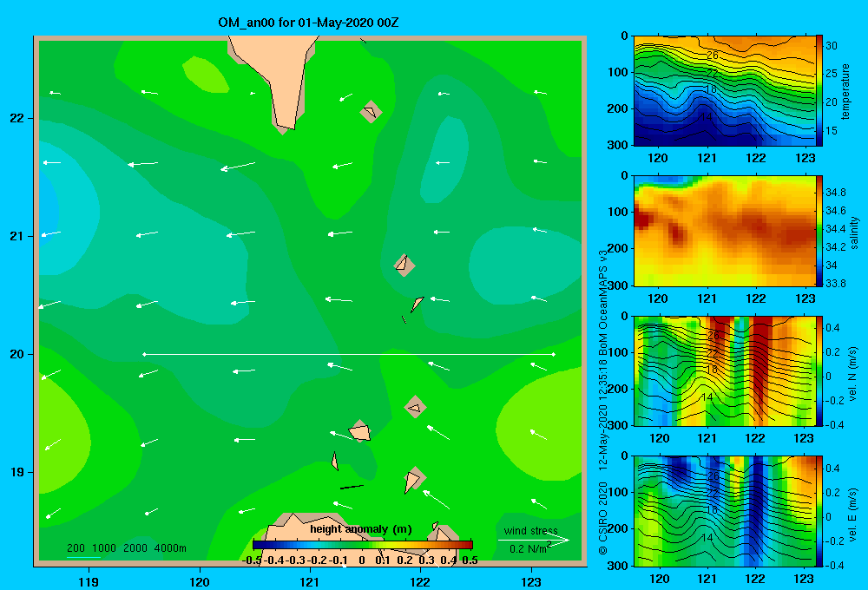Click the wind stress reference arrow
Viewport: 868px width, 590px height.
click(534, 541)
